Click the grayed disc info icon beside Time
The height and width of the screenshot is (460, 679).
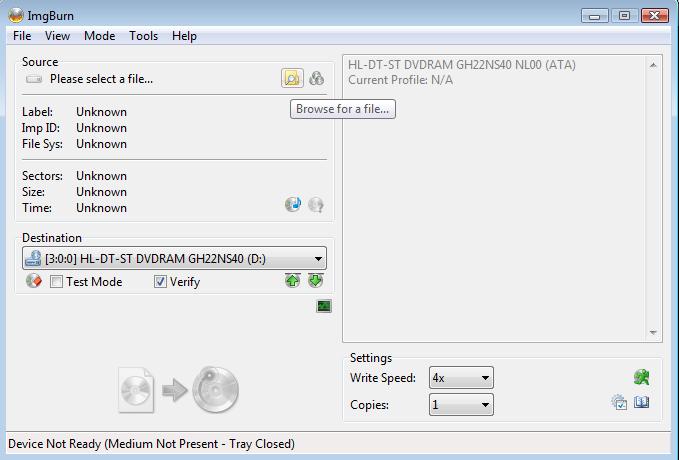tap(316, 204)
